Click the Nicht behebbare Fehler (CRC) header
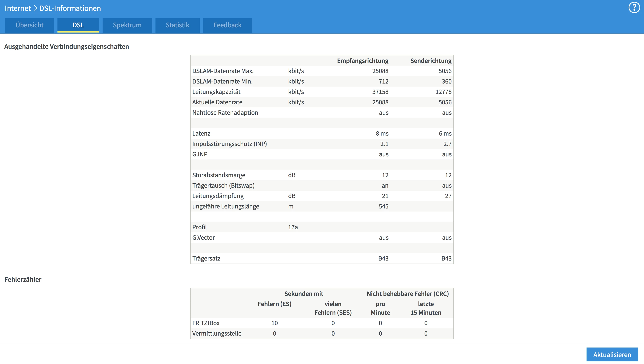The width and height of the screenshot is (644, 364). pos(407,294)
